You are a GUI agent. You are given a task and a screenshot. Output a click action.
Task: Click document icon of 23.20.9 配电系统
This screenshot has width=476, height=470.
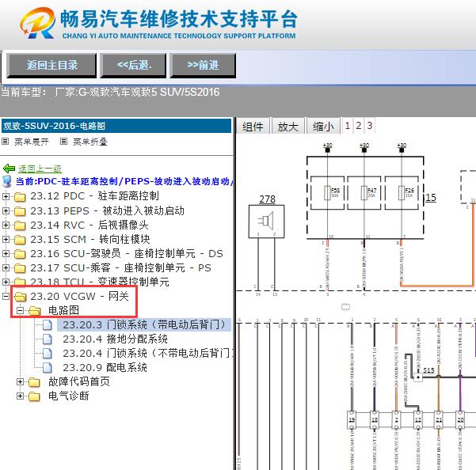click(47, 367)
